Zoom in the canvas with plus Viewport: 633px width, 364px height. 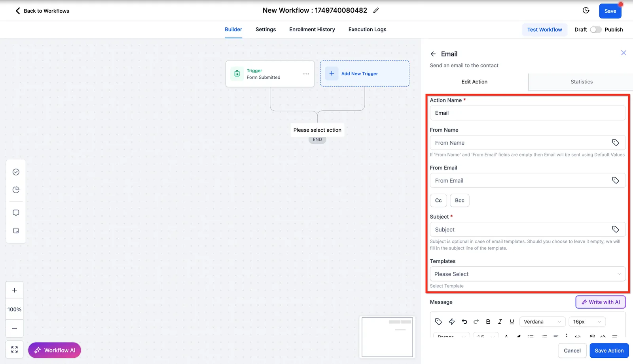click(14, 290)
